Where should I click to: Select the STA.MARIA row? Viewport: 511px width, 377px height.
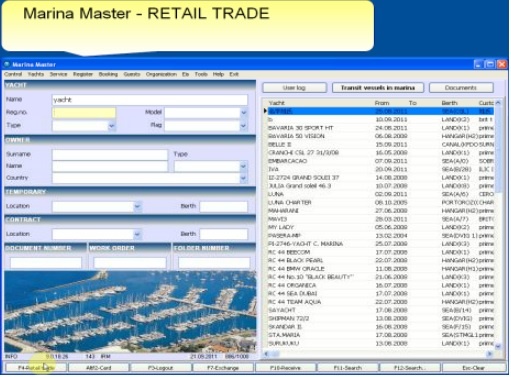pos(380,335)
